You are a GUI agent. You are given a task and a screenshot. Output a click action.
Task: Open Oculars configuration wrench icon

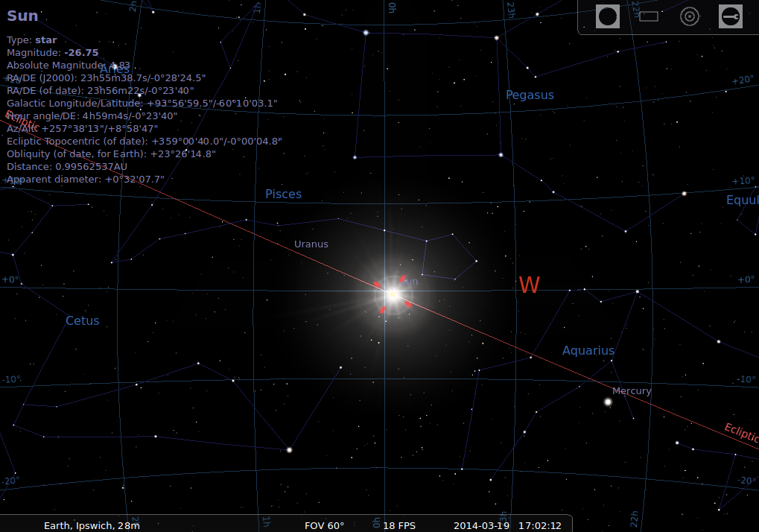click(730, 16)
